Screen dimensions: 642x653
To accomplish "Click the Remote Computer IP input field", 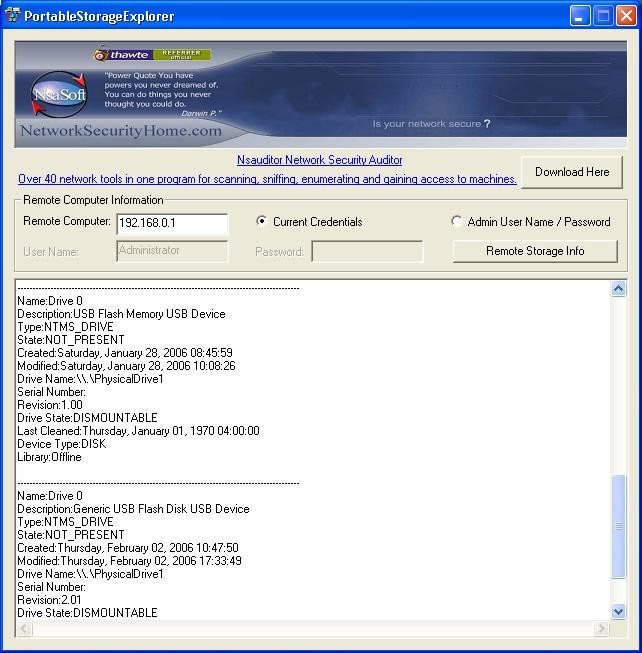I will click(172, 224).
